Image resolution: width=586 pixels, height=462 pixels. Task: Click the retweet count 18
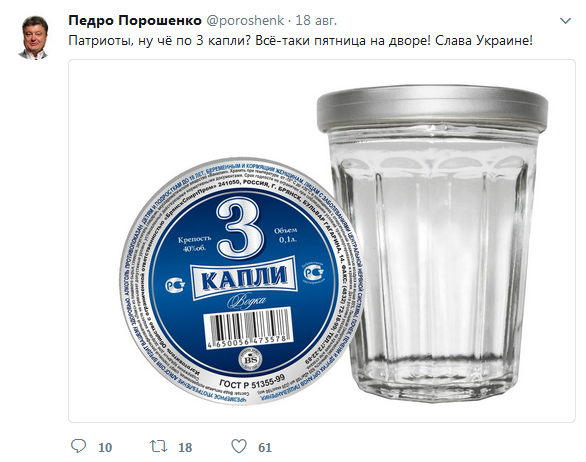185,447
